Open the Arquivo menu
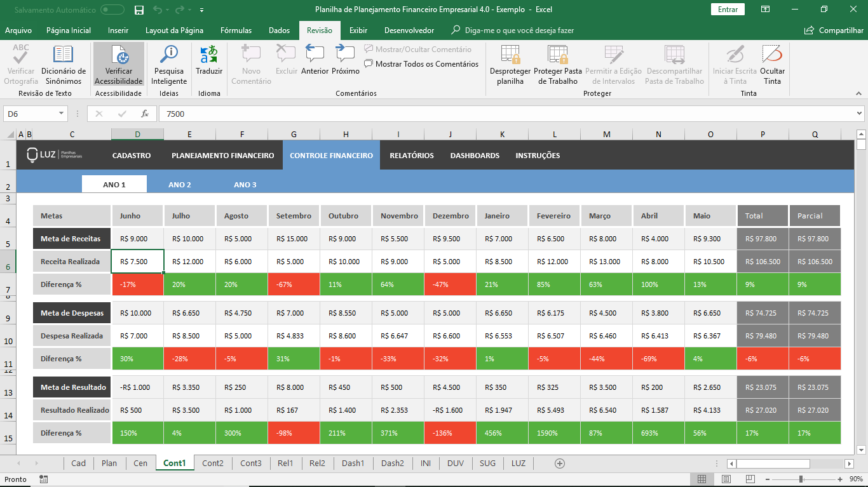Screen dimensions: 868x487 18,30
